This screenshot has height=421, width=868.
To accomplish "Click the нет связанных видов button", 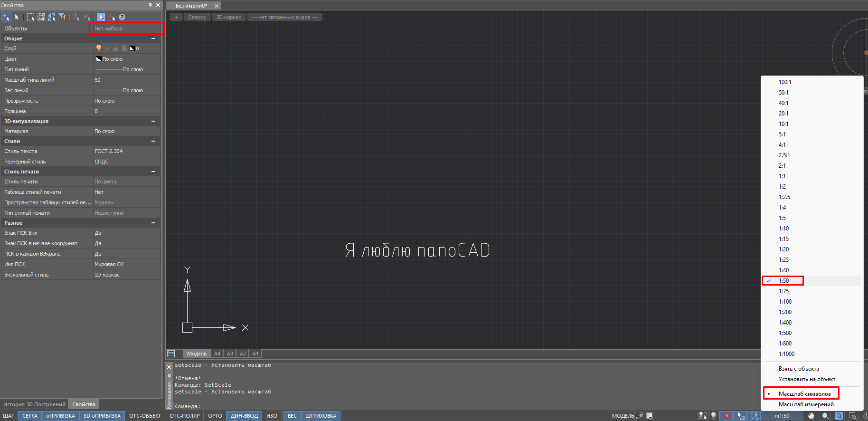I will (285, 17).
